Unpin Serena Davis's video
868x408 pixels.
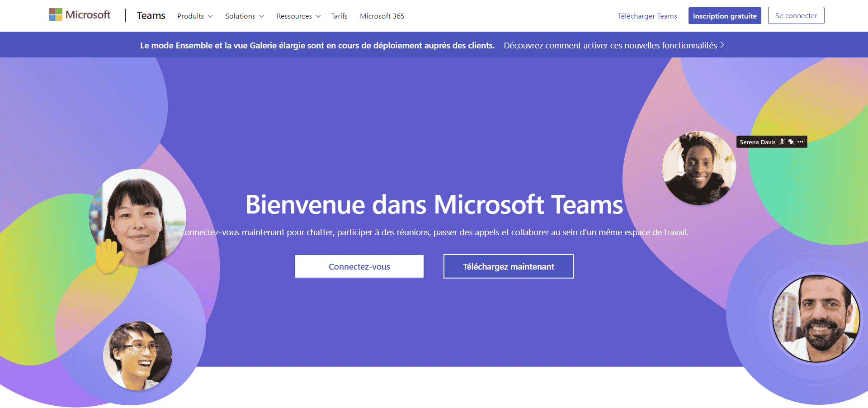(x=790, y=142)
